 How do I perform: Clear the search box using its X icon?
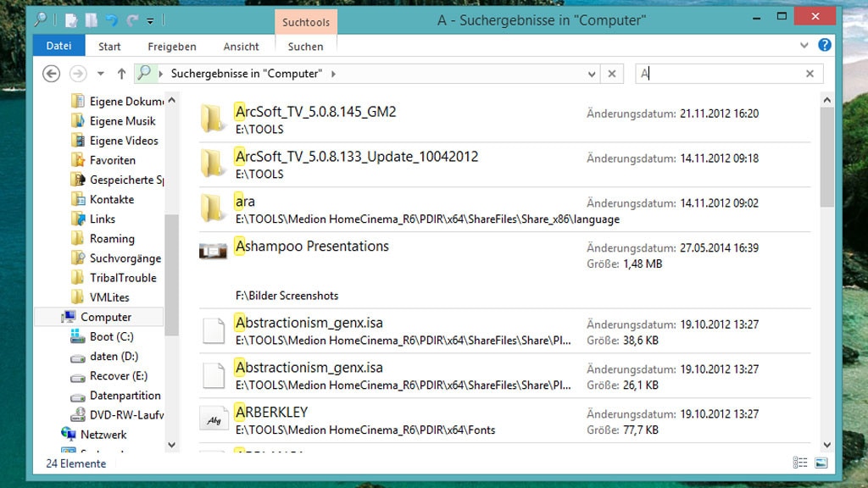click(x=810, y=74)
